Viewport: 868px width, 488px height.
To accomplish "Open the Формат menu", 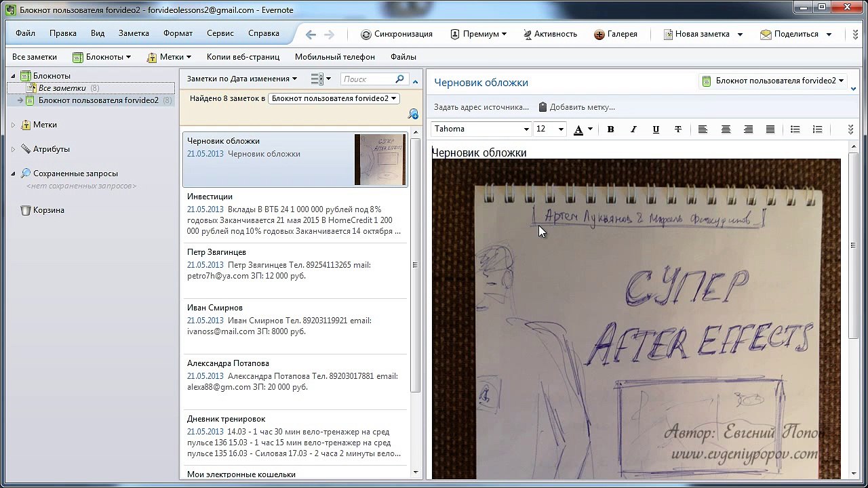I will (178, 33).
